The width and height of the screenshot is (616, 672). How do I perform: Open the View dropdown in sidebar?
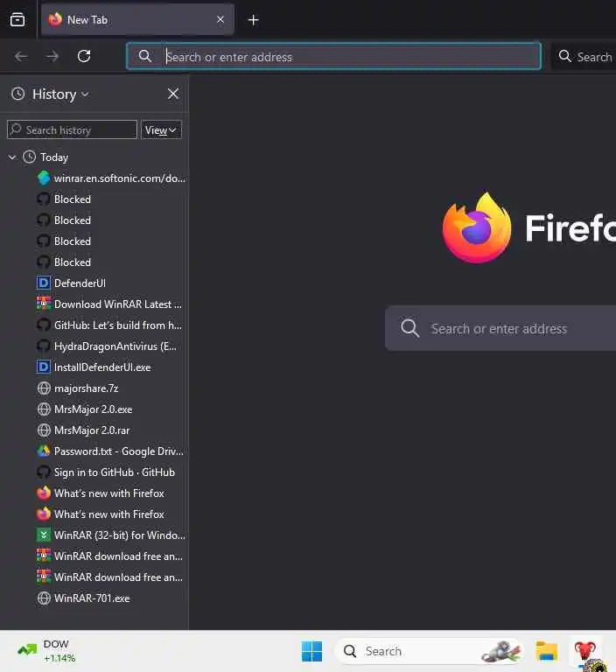(161, 129)
